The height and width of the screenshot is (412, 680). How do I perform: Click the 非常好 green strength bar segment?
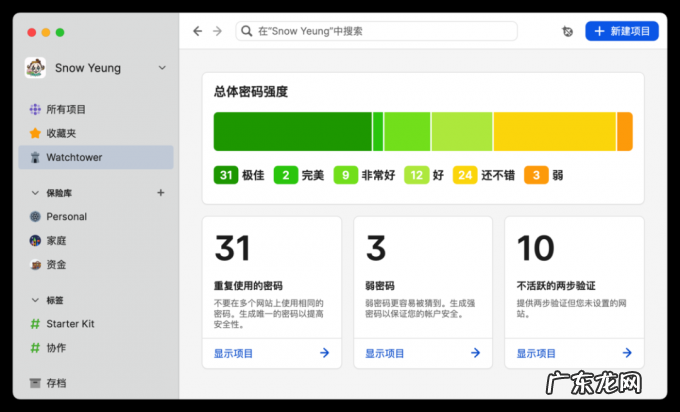(407, 131)
